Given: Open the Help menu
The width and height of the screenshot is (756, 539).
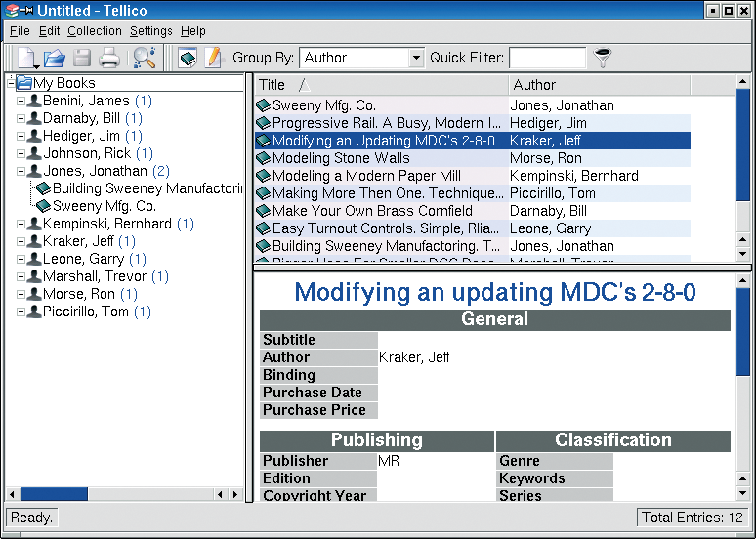Looking at the screenshot, I should tap(192, 31).
